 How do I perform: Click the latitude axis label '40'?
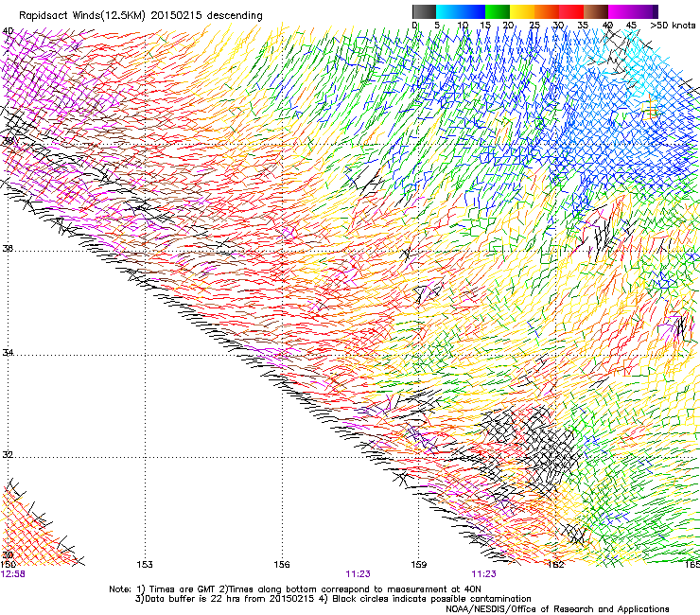(x=8, y=31)
